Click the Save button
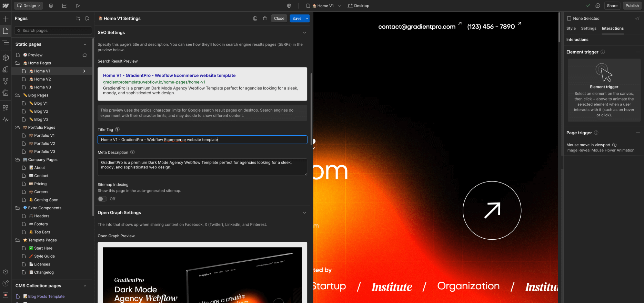644x303 pixels. (297, 19)
